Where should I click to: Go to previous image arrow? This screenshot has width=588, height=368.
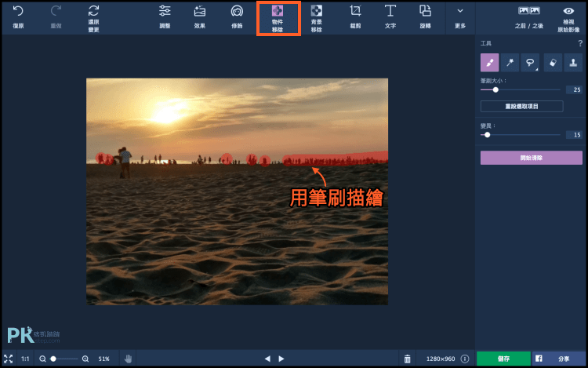pos(267,359)
